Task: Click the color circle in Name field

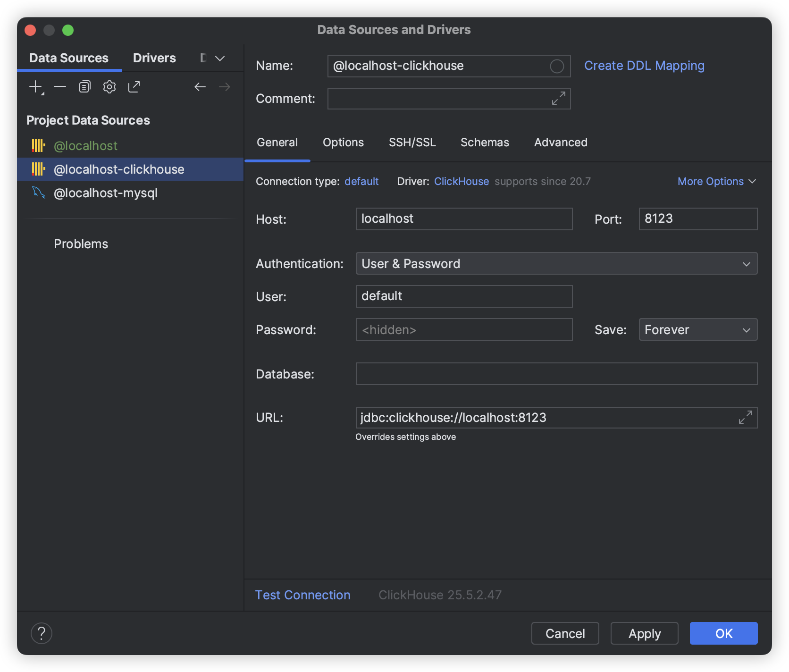Action: pos(557,66)
